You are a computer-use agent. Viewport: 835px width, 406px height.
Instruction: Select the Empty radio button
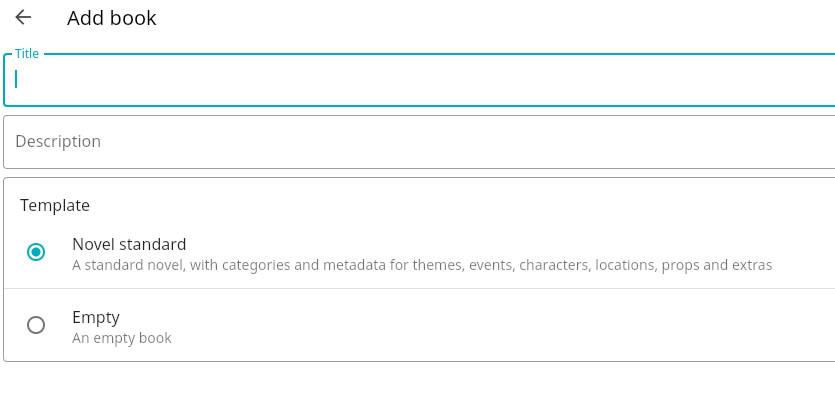36,325
